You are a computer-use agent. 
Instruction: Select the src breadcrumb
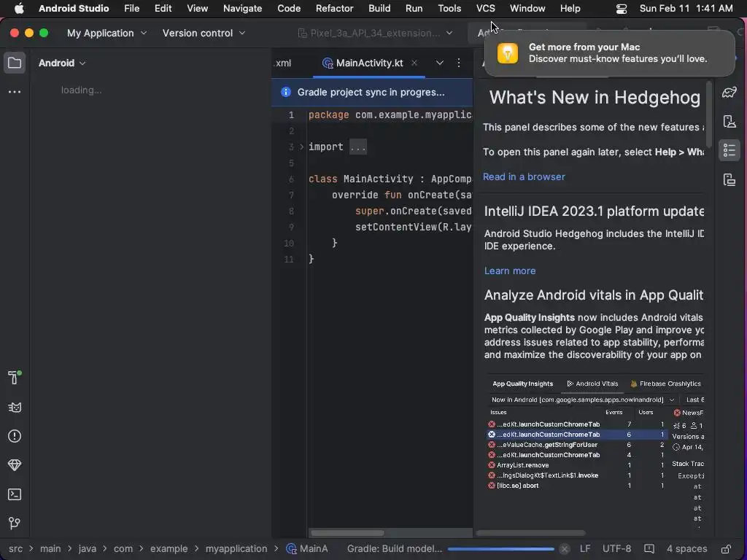(x=15, y=548)
